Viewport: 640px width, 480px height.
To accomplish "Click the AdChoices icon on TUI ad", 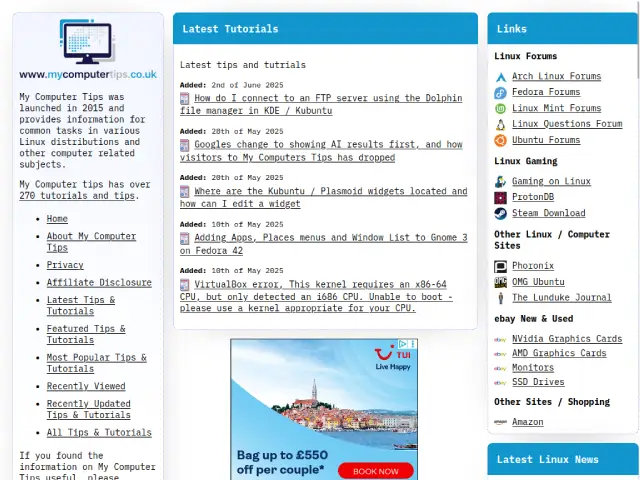I will click(x=403, y=344).
